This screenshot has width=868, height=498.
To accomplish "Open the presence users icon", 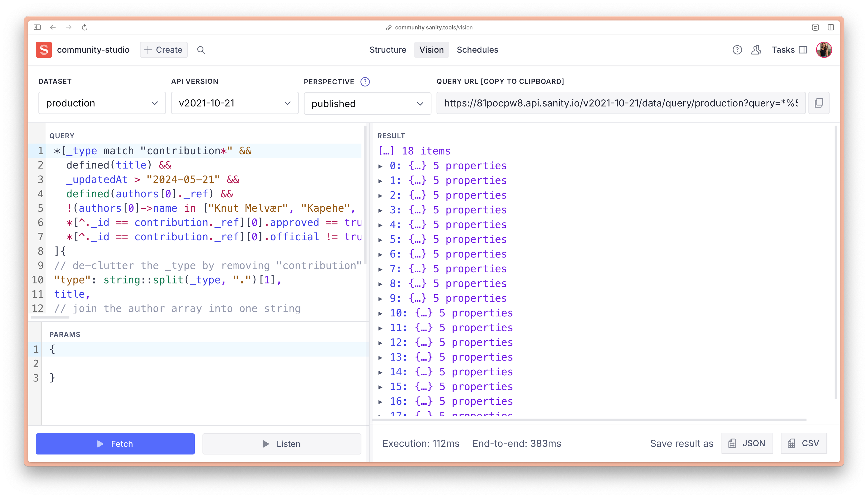I will pos(756,50).
